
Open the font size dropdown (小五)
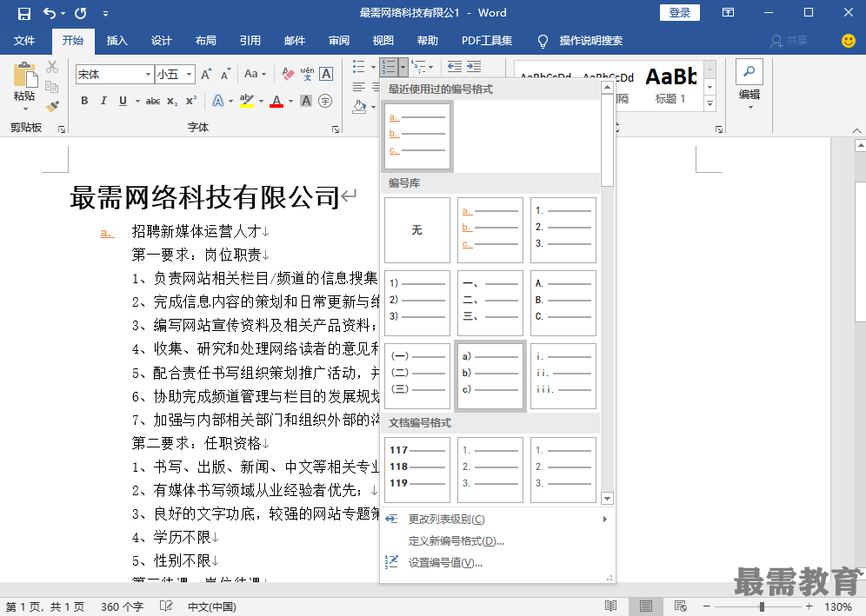point(189,74)
